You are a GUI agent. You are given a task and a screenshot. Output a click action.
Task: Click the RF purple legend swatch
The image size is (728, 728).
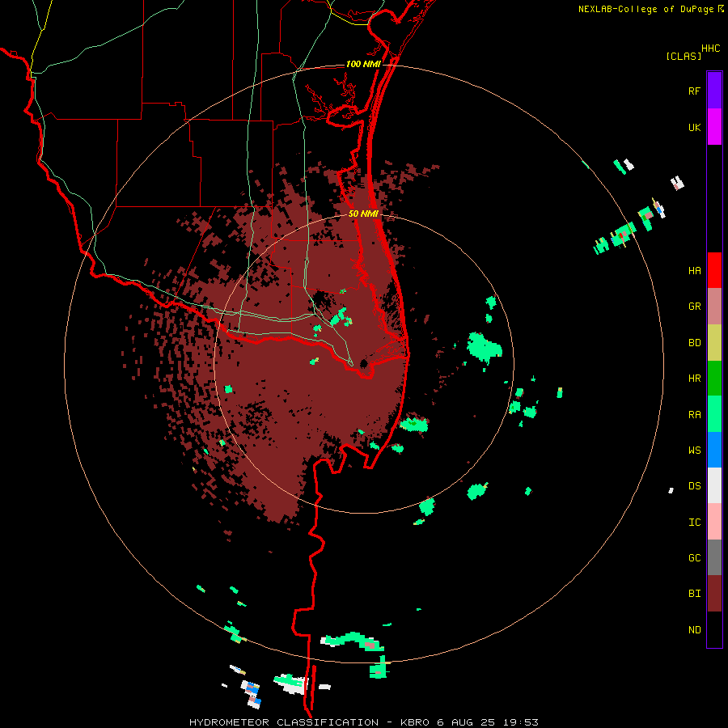714,90
